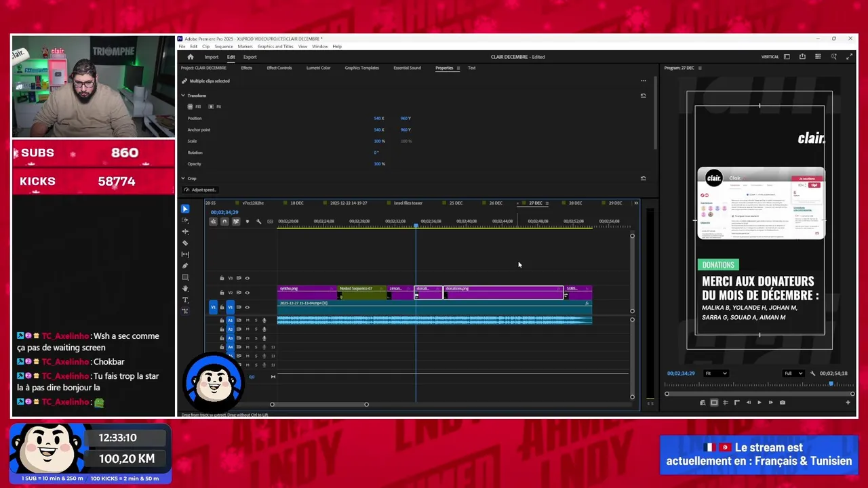Solo audio track A2

click(x=256, y=329)
